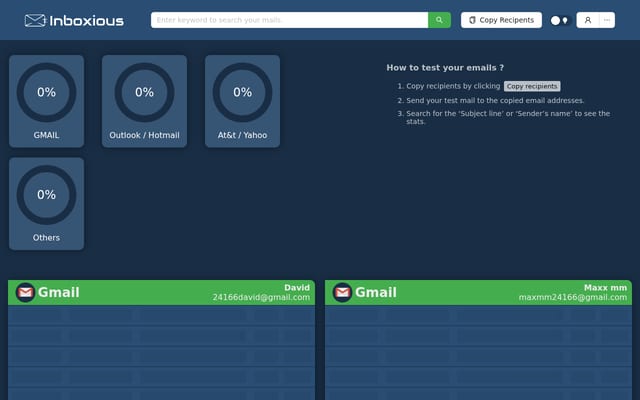Click the Others 0% progress ring
Viewport: 640px width, 400px height.
47,195
